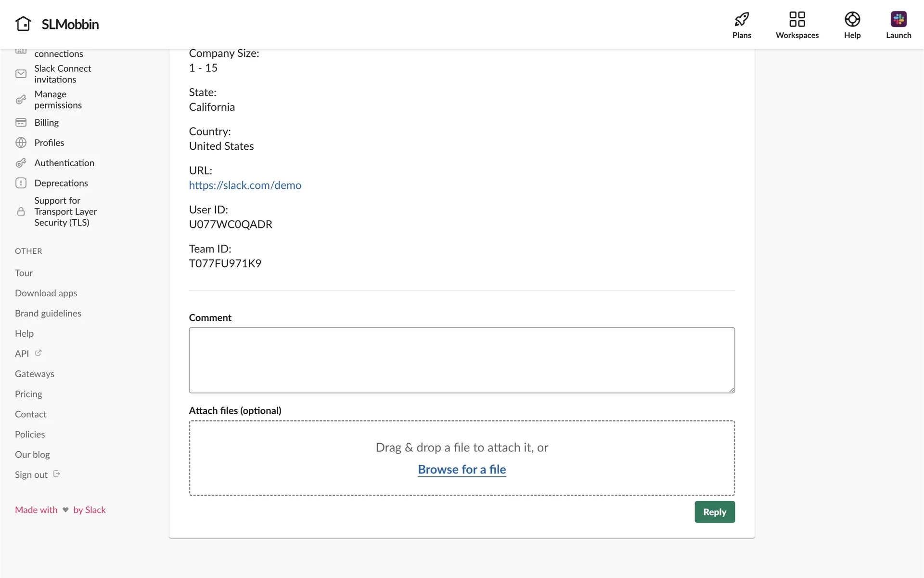Screen dimensions: 924x578
Task: Click the Deprecations alert icon
Action: tap(21, 183)
